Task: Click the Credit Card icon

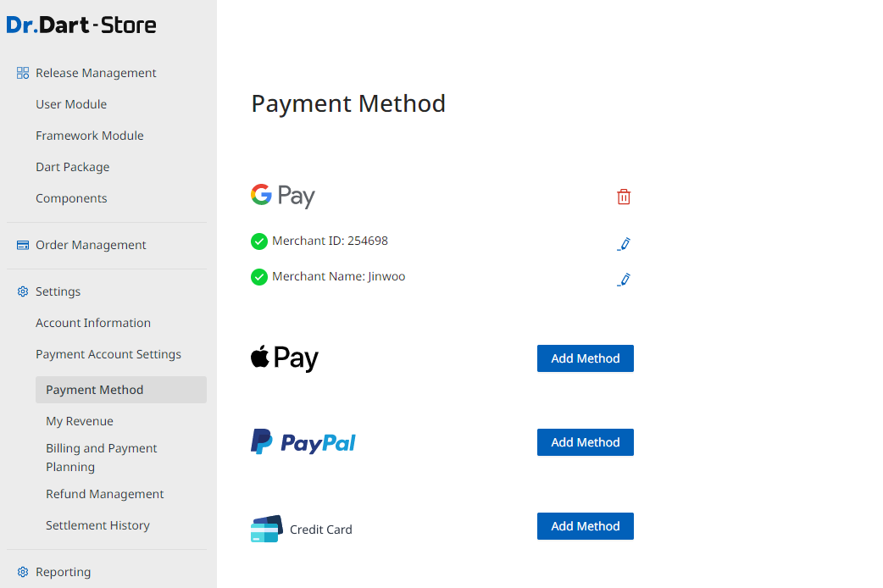Action: tap(266, 529)
